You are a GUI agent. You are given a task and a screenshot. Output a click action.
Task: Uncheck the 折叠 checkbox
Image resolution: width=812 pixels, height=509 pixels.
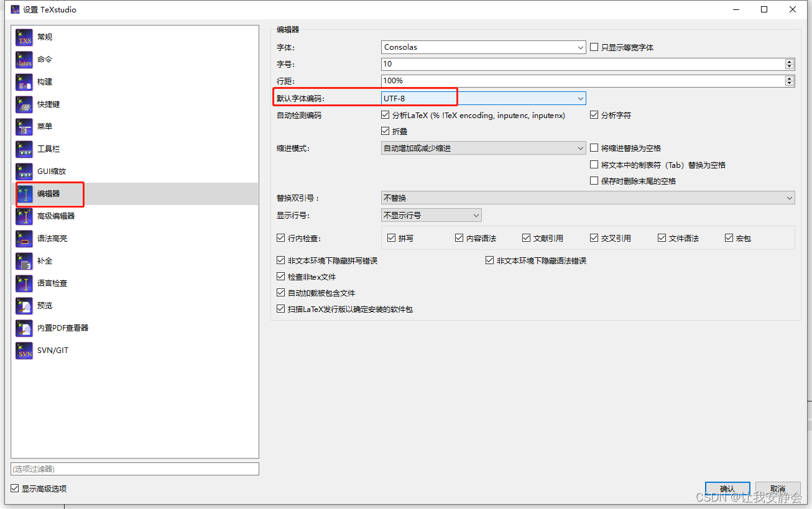point(385,131)
